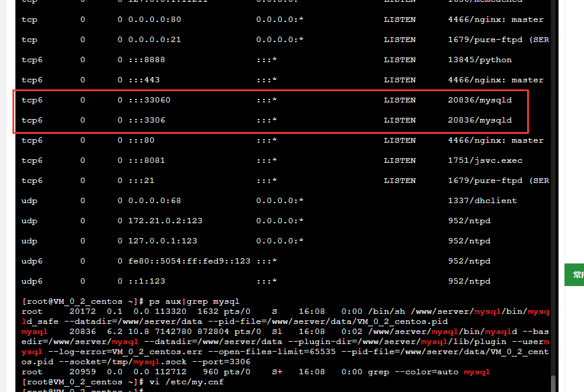Select the ::1:123 address text
Screen dimensions: 584x392
(147, 281)
